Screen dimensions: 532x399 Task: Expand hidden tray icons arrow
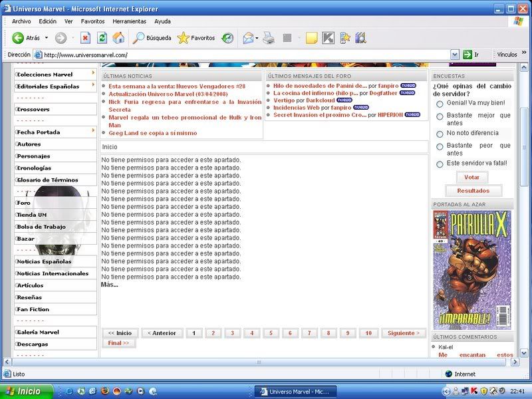pyautogui.click(x=447, y=391)
